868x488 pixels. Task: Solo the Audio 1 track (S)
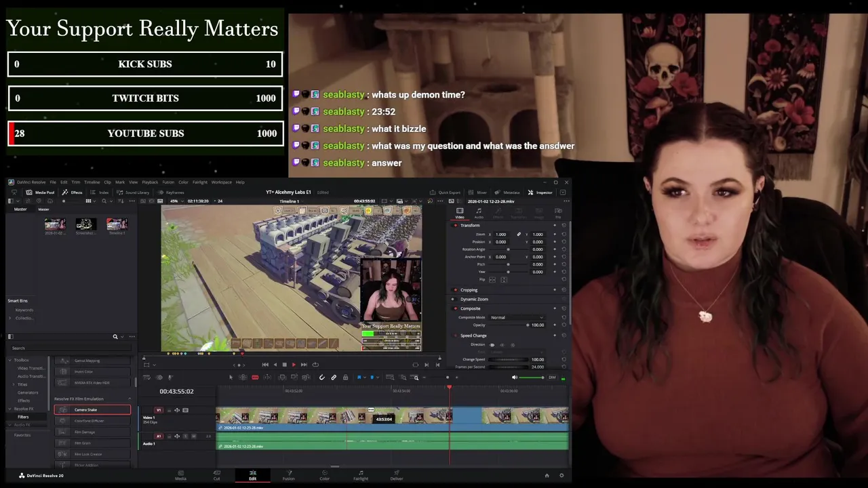[185, 436]
